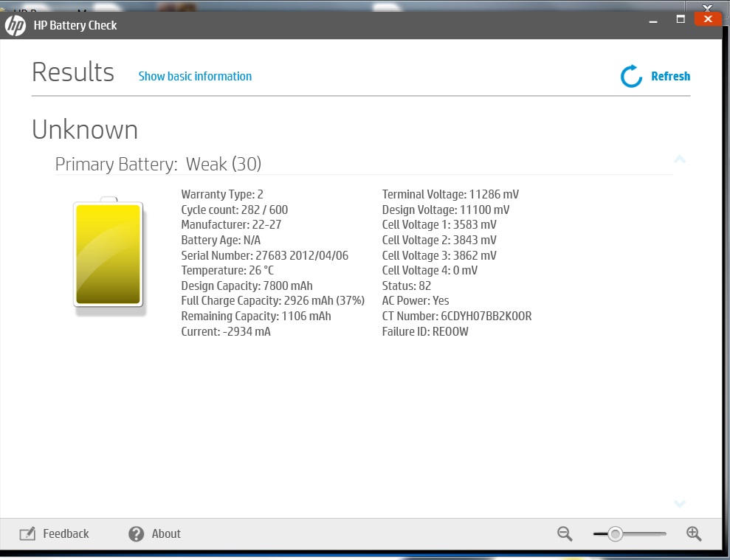Open Show basic information view
This screenshot has height=560, width=730.
point(194,76)
